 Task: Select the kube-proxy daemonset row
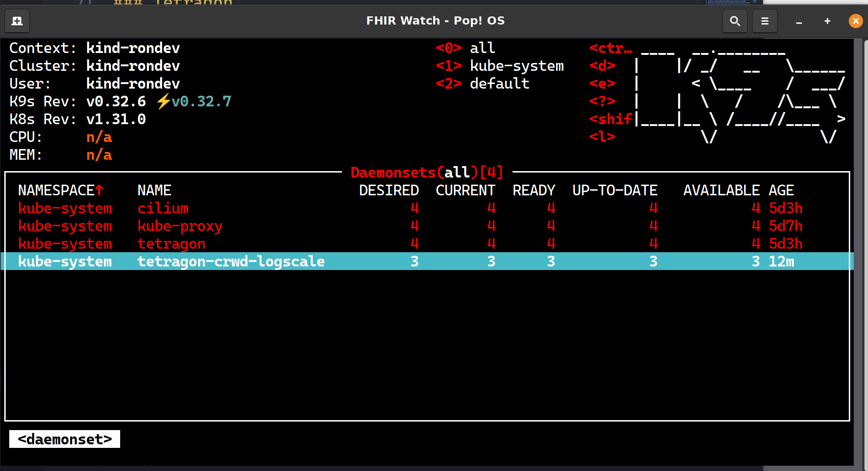180,226
